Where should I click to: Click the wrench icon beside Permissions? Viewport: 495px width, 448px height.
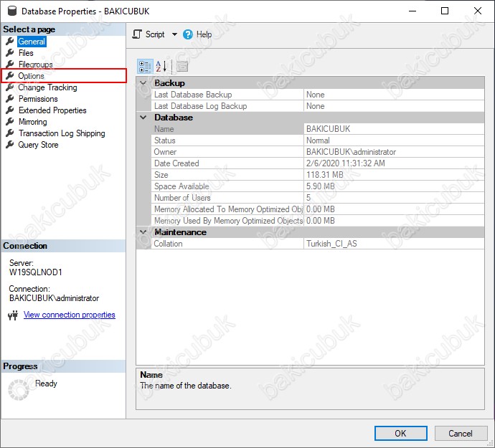[10, 99]
